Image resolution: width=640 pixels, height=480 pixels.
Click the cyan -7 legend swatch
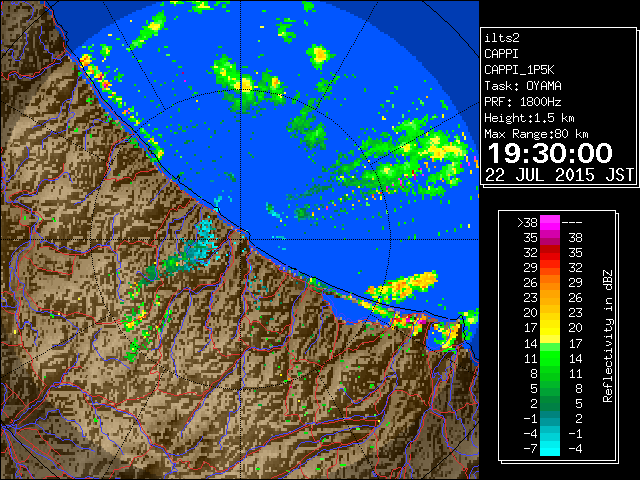point(550,448)
